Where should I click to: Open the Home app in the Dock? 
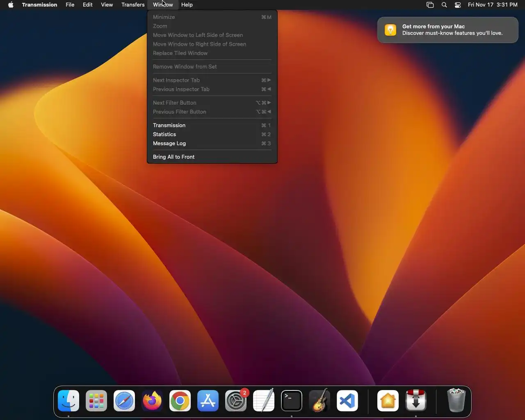[388, 401]
